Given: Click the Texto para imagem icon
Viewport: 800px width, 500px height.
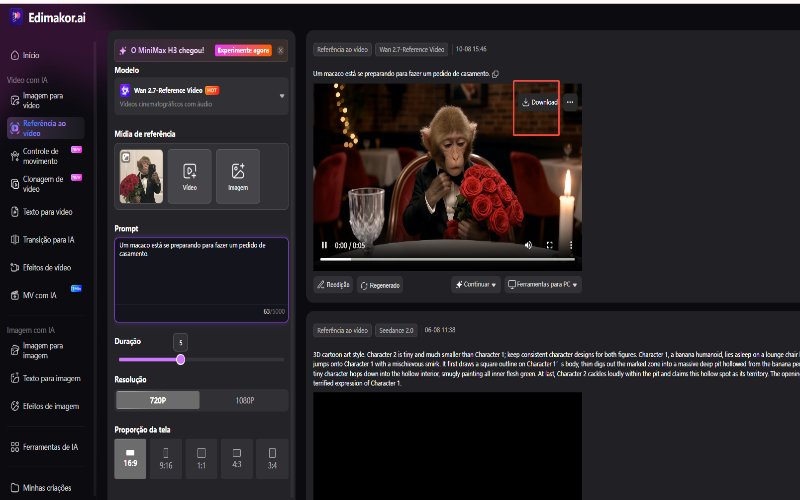Looking at the screenshot, I should [x=15, y=379].
